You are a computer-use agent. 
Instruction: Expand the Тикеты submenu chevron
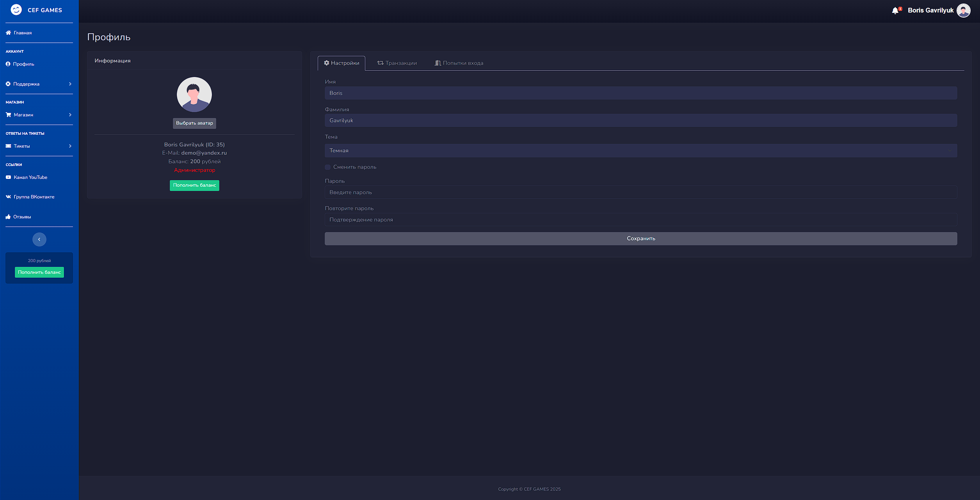click(x=70, y=146)
